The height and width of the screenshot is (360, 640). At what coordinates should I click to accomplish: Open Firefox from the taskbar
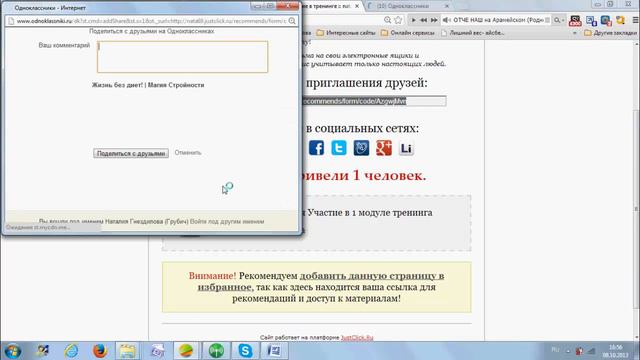coord(100,351)
